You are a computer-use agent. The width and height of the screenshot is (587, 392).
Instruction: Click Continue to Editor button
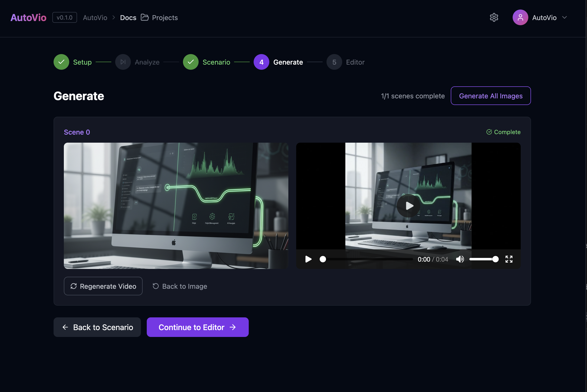click(x=197, y=327)
